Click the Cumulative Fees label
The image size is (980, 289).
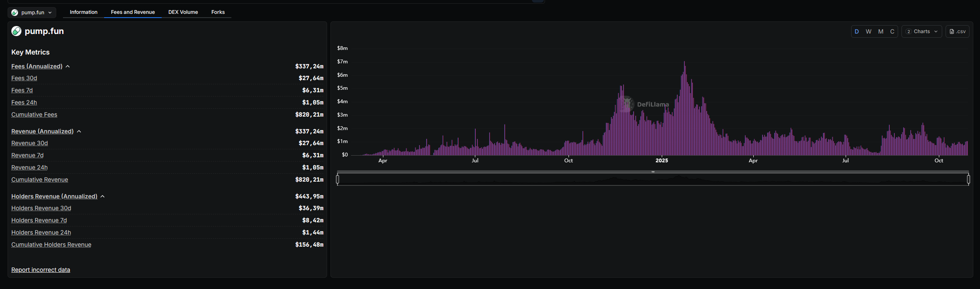(34, 115)
